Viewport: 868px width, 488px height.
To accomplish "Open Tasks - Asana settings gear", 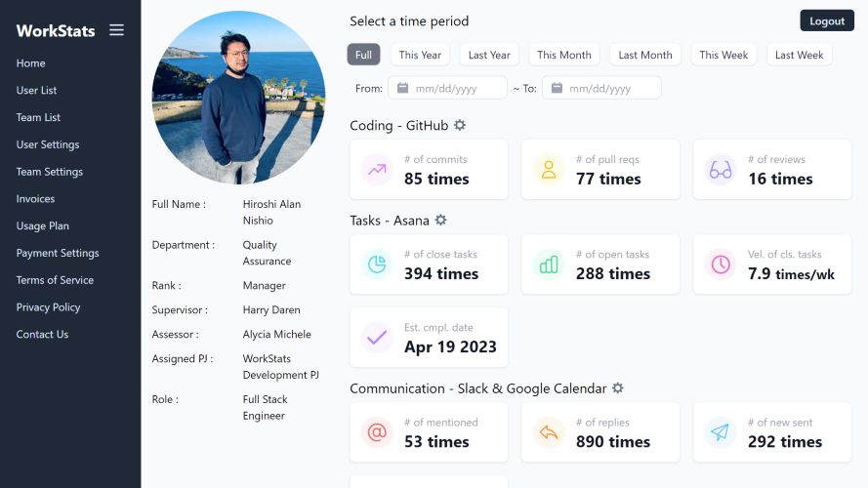I will pos(440,221).
